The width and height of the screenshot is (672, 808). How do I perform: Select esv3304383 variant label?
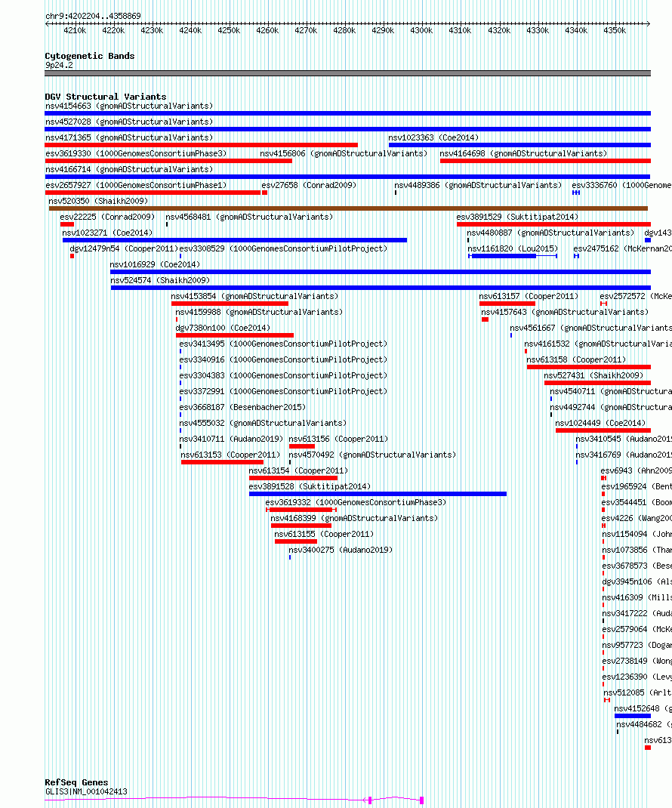(x=283, y=375)
